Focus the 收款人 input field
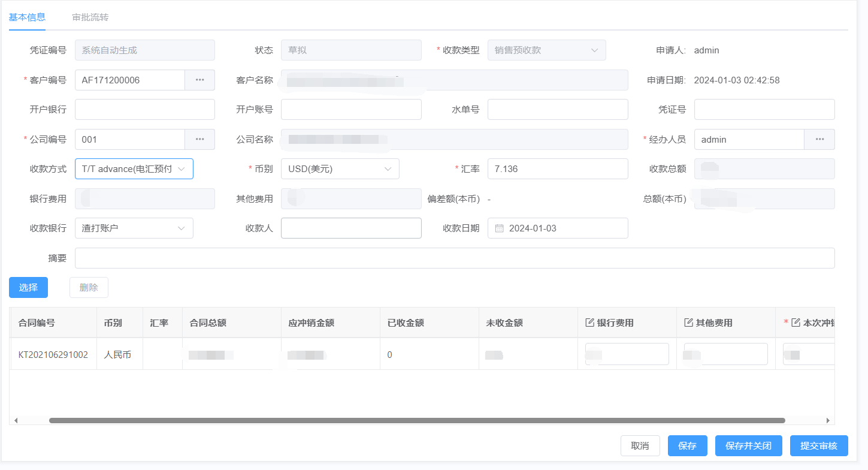The image size is (868, 470). [x=351, y=228]
